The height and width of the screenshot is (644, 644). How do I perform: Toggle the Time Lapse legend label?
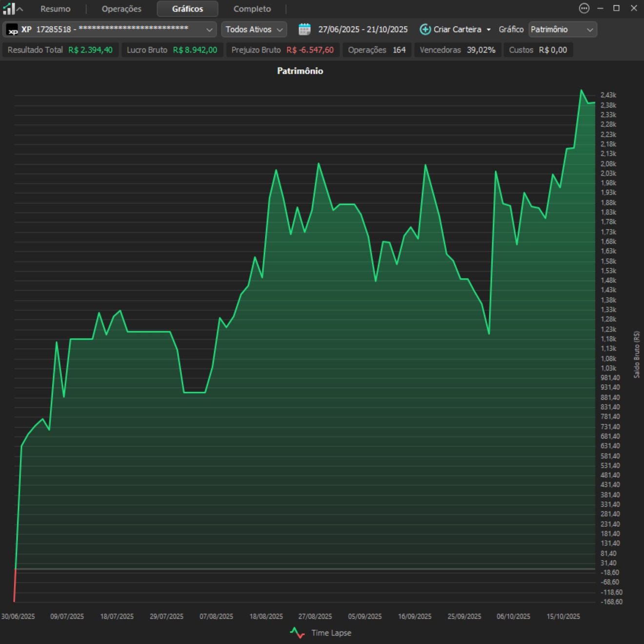pyautogui.click(x=331, y=633)
